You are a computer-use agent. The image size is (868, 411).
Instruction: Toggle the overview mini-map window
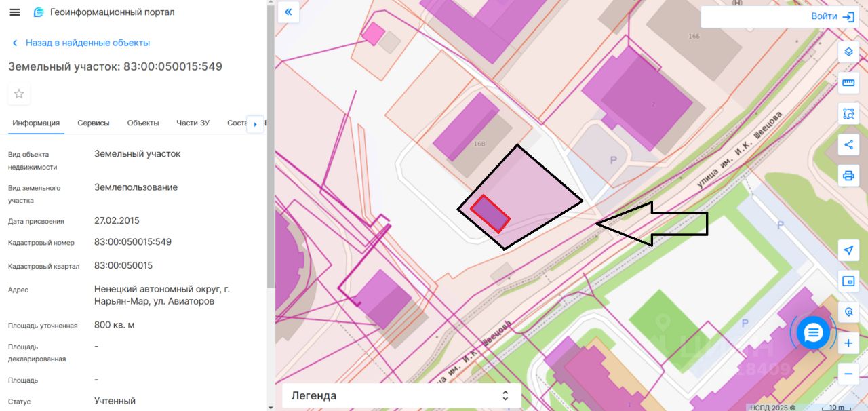point(848,281)
